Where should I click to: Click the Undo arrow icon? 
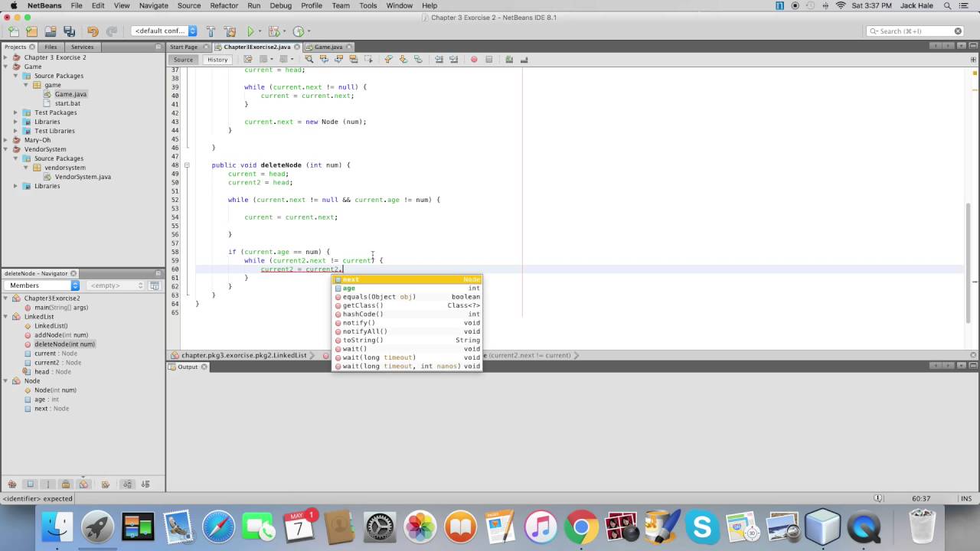point(93,31)
